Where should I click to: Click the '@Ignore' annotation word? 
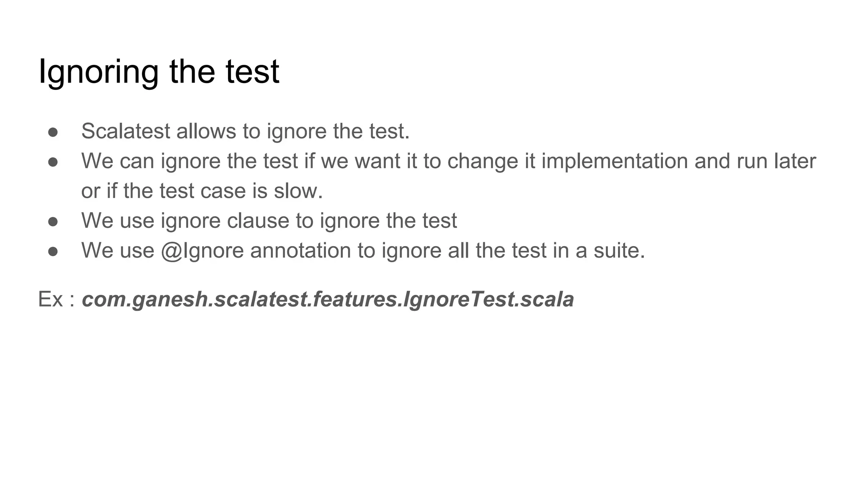click(202, 250)
